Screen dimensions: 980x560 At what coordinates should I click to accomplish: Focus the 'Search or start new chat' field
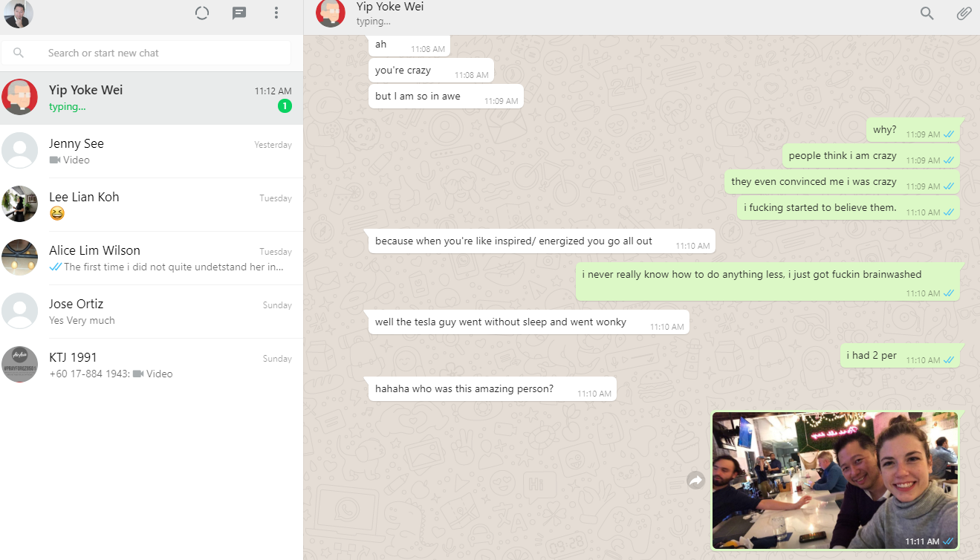pyautogui.click(x=163, y=53)
